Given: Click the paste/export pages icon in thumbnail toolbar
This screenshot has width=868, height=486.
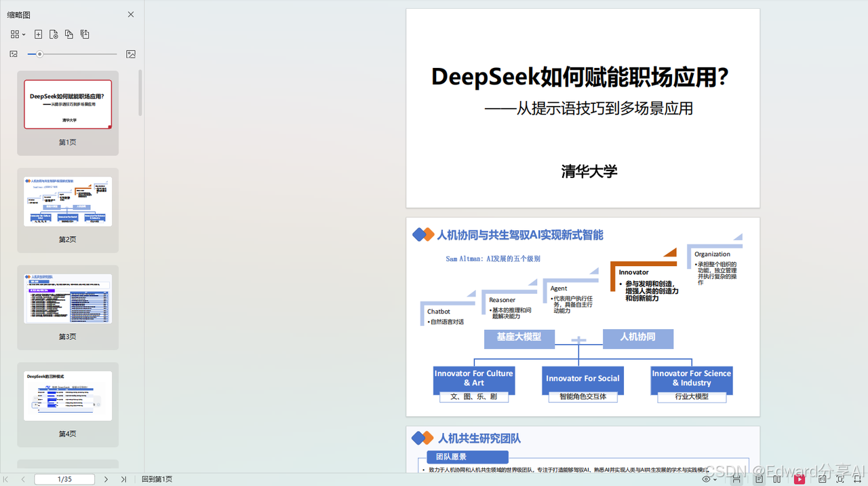Looking at the screenshot, I should pyautogui.click(x=85, y=34).
